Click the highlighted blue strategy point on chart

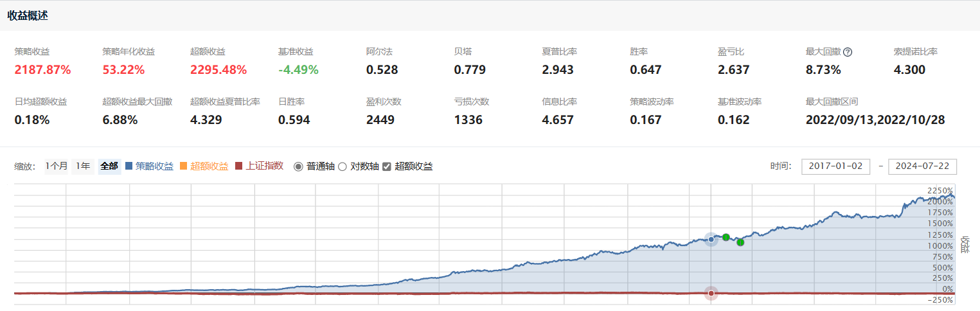[x=711, y=240]
